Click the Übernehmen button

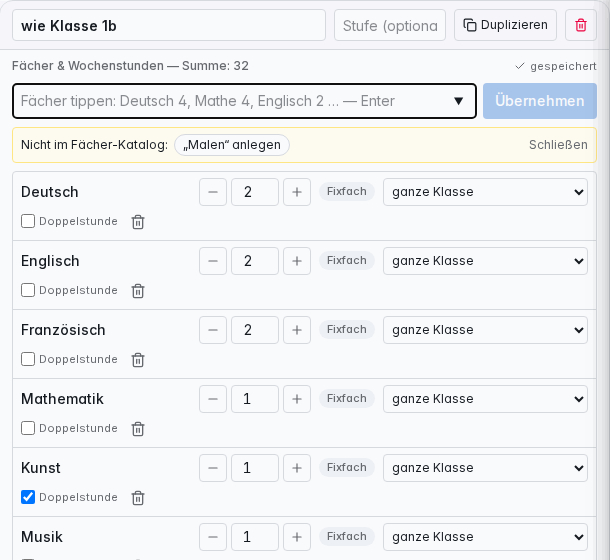[x=540, y=101]
